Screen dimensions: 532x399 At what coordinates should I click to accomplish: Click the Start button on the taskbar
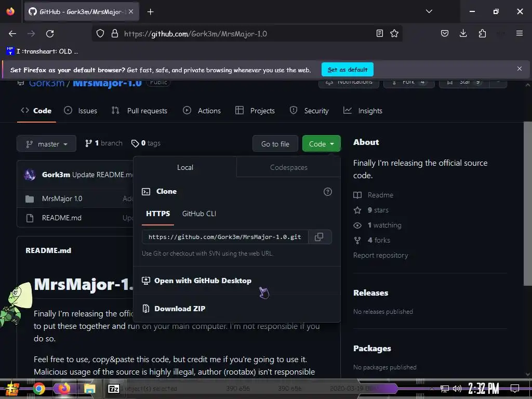pyautogui.click(x=12, y=389)
